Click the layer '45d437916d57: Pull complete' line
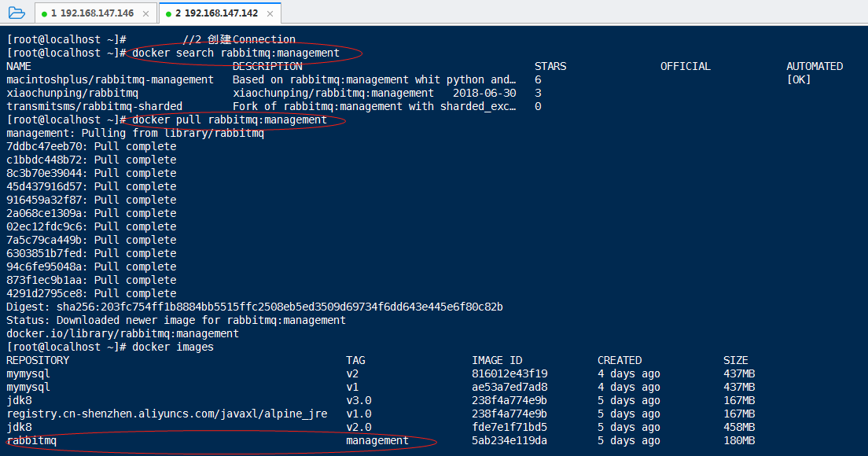 pyautogui.click(x=91, y=186)
